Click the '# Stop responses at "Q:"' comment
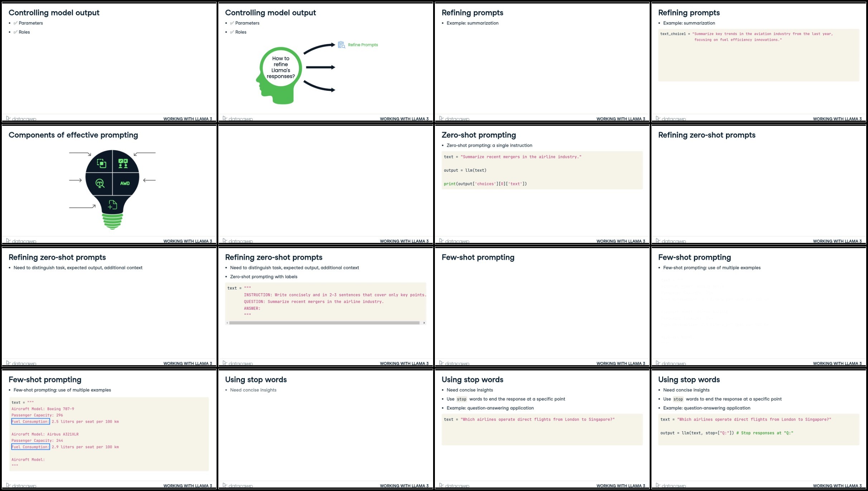 (765, 433)
